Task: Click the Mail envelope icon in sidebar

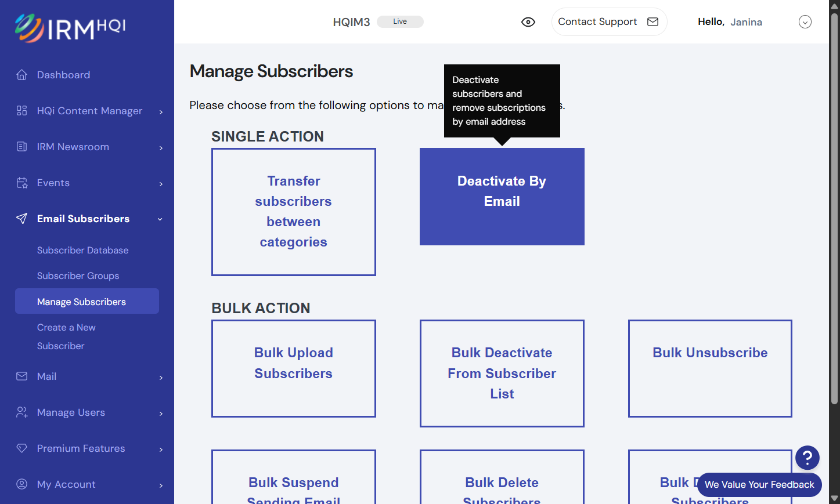Action: tap(22, 376)
